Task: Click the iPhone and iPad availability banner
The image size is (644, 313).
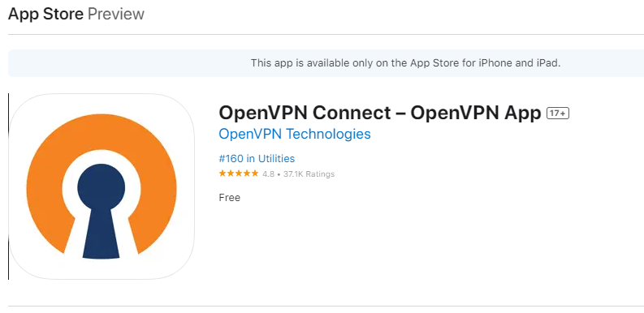Action: point(326,63)
